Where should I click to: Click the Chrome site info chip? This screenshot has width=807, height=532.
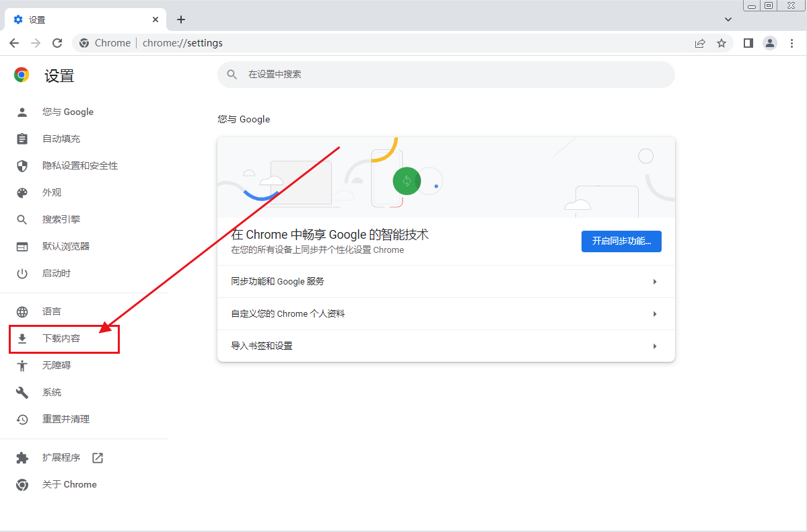coord(105,43)
